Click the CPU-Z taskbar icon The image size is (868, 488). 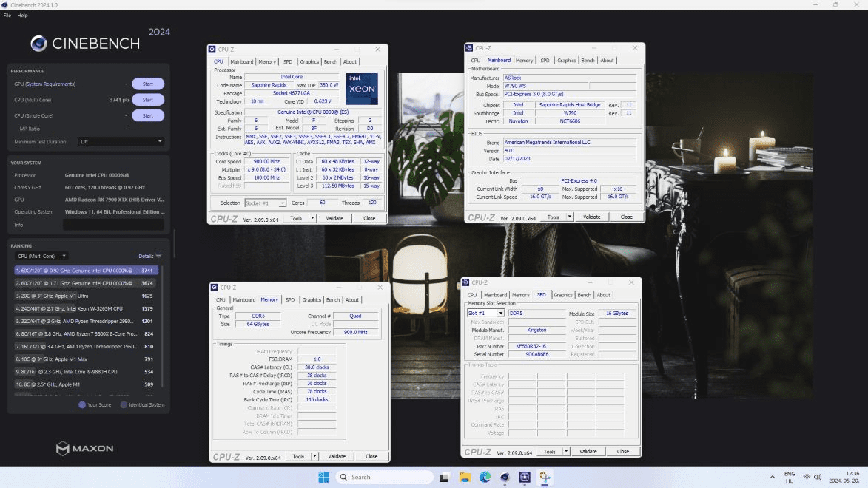pyautogui.click(x=525, y=477)
